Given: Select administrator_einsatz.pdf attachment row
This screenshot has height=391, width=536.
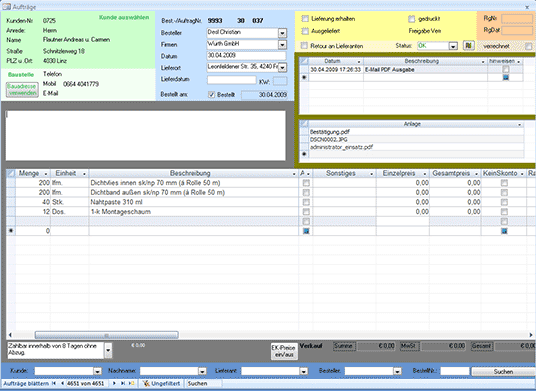Looking at the screenshot, I should tap(416, 147).
